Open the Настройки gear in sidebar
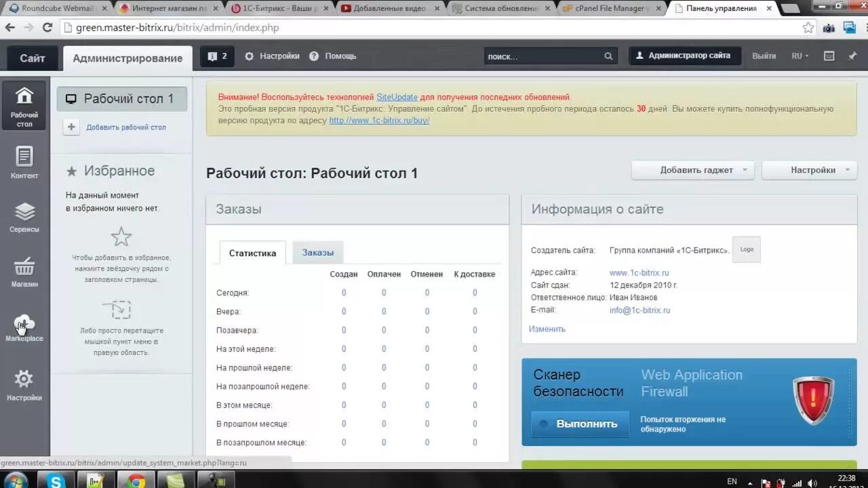Image resolution: width=868 pixels, height=488 pixels. click(x=24, y=385)
